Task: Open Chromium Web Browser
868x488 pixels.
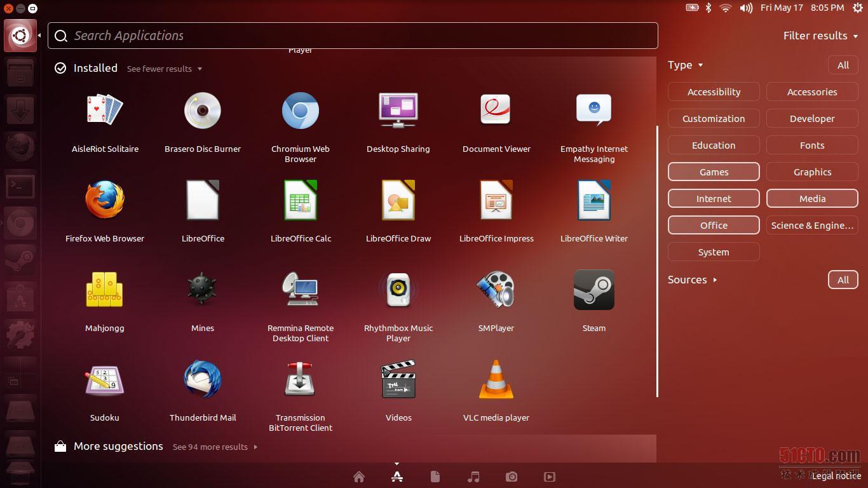Action: click(301, 111)
